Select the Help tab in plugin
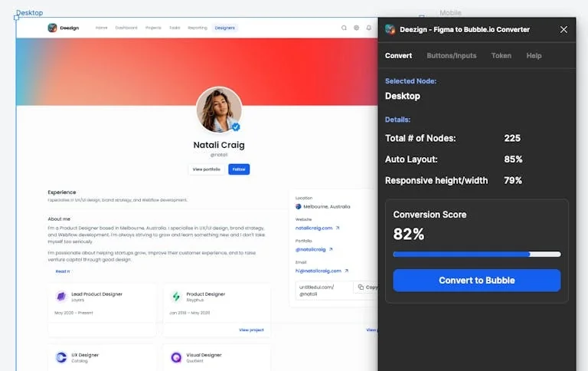 (534, 56)
